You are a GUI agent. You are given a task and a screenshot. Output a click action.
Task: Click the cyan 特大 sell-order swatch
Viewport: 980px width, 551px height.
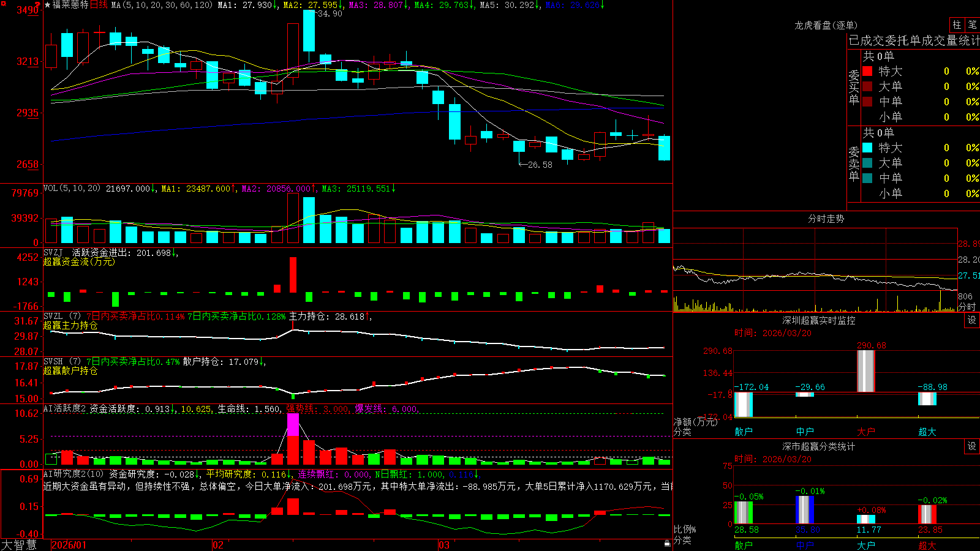[867, 148]
